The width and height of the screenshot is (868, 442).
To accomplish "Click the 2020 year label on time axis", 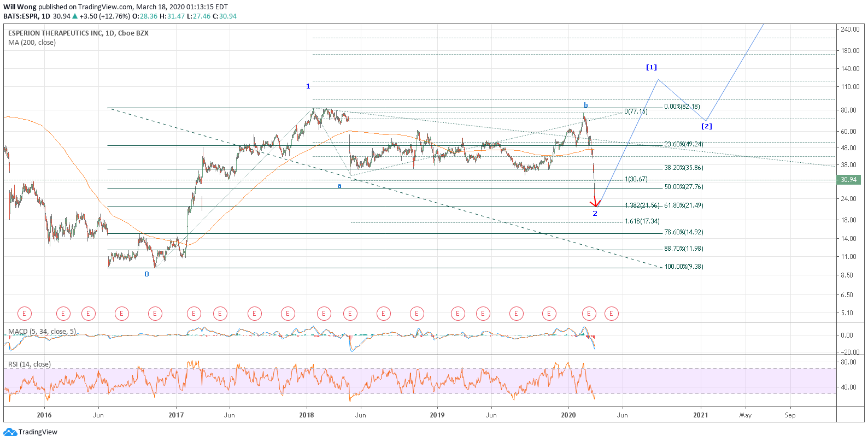I will click(x=568, y=415).
